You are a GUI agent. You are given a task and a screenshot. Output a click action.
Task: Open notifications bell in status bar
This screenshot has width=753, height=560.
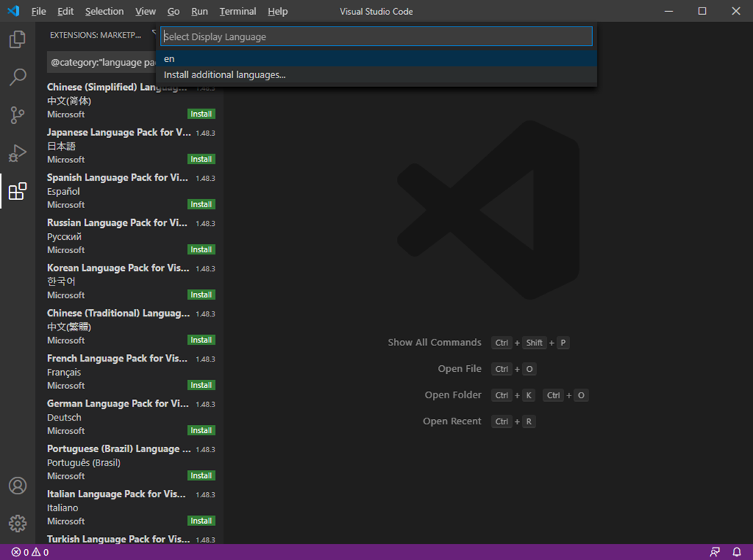(737, 553)
